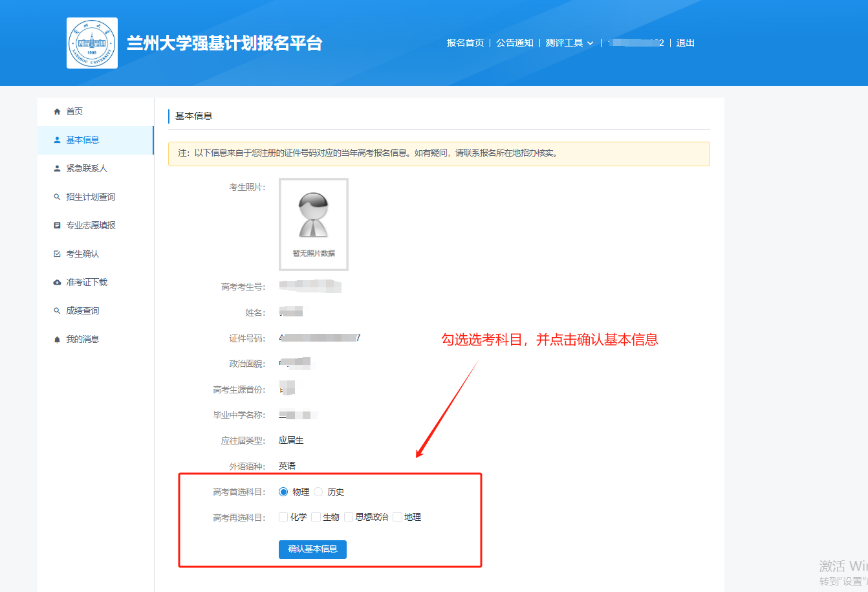Click the checkmark icon beside 考生确认
Image resolution: width=868 pixels, height=592 pixels.
[57, 254]
